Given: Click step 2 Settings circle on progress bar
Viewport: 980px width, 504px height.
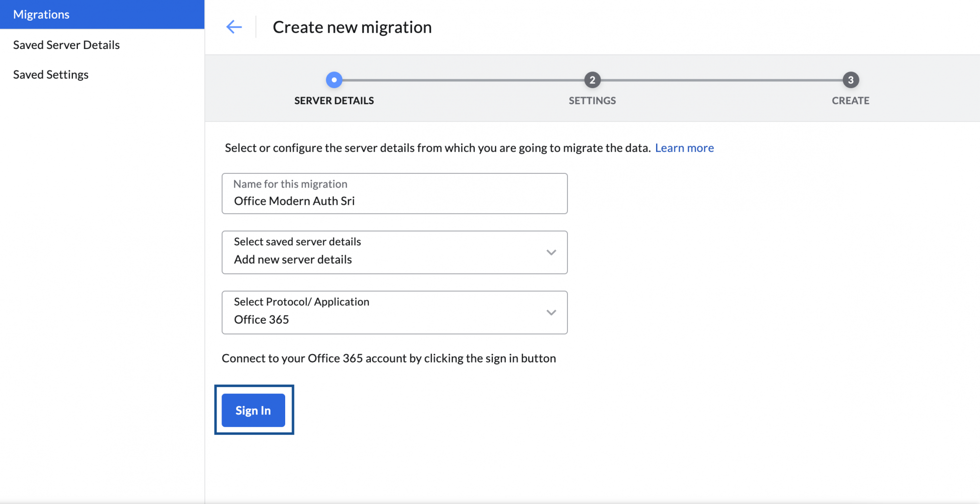Looking at the screenshot, I should pos(592,80).
